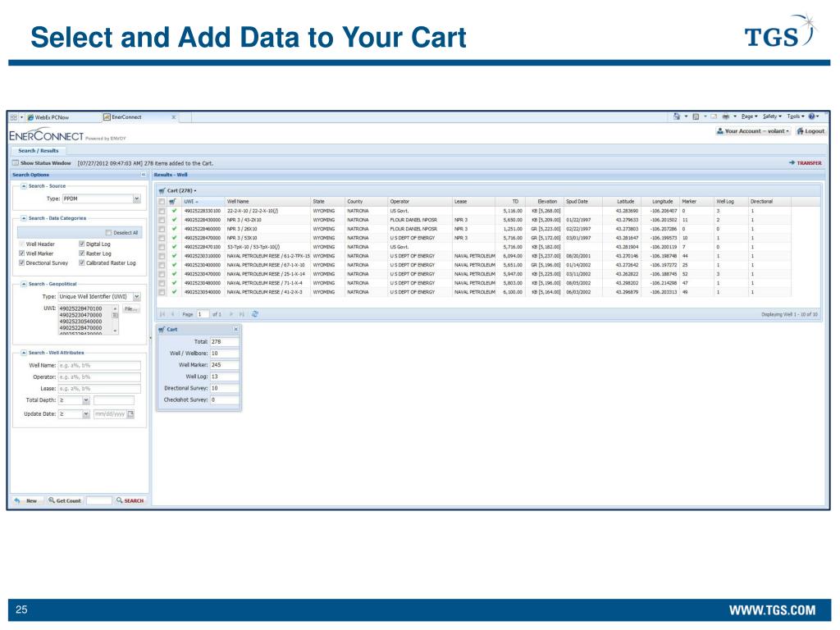Click the New button

[25, 501]
